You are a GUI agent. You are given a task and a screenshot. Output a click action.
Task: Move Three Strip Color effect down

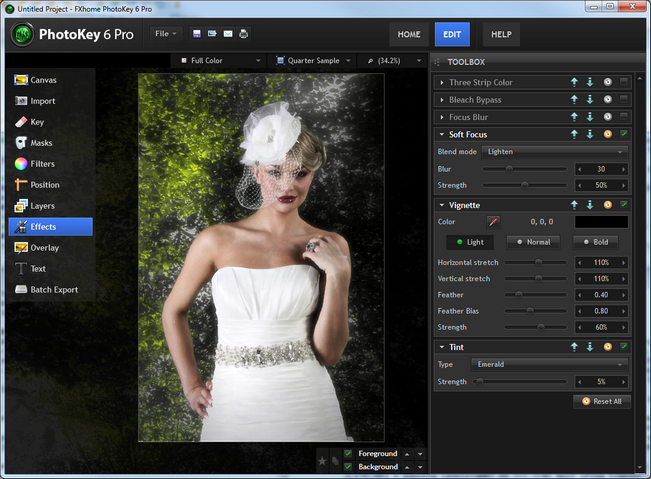590,82
